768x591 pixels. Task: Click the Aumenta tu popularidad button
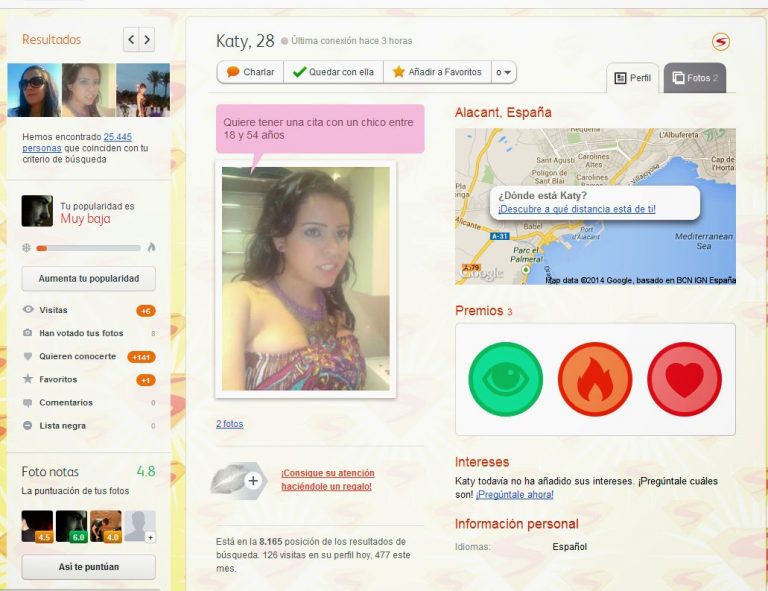(x=88, y=278)
